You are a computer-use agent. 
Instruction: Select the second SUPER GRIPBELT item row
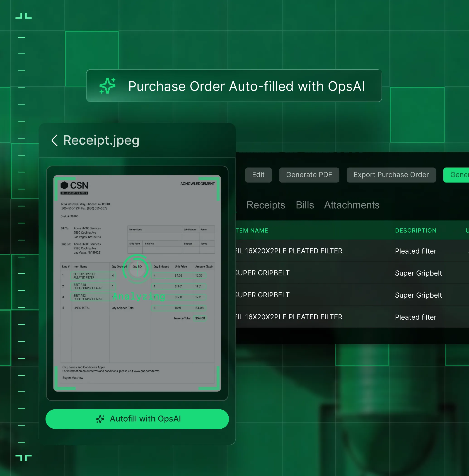(352, 295)
